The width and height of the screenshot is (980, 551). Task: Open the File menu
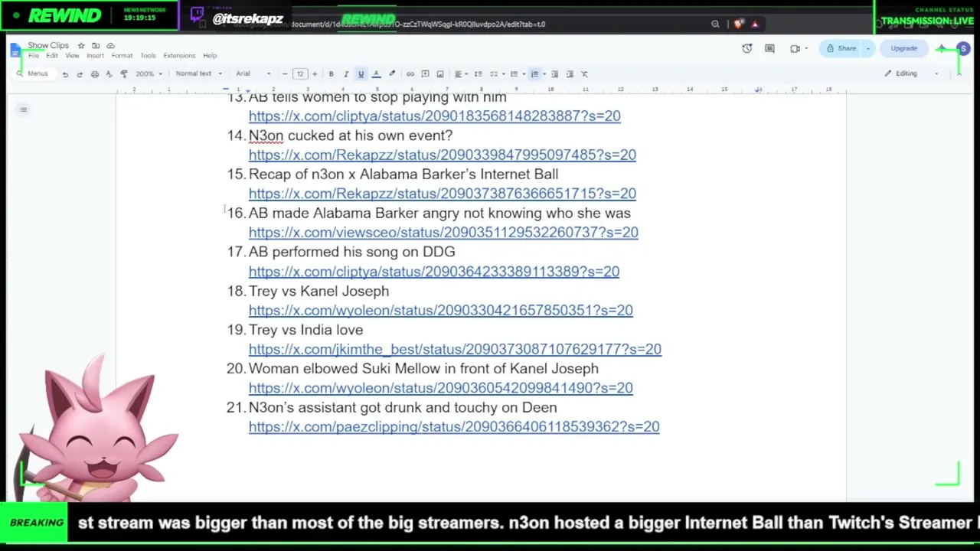pyautogui.click(x=34, y=56)
